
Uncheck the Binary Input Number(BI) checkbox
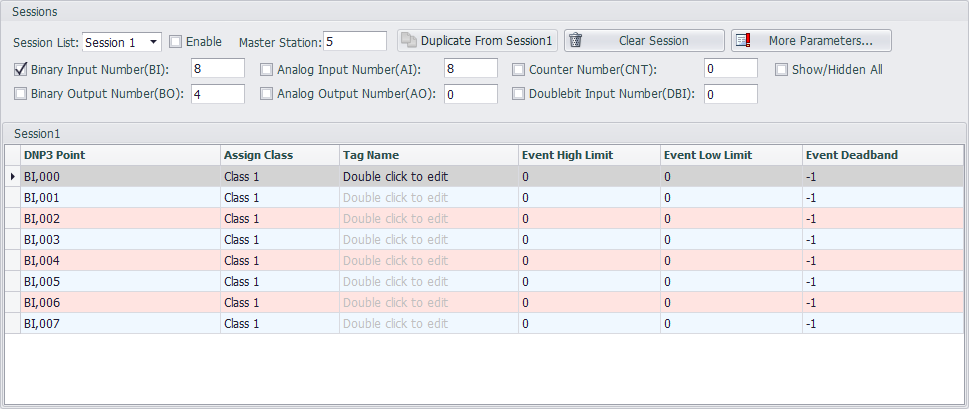point(21,70)
